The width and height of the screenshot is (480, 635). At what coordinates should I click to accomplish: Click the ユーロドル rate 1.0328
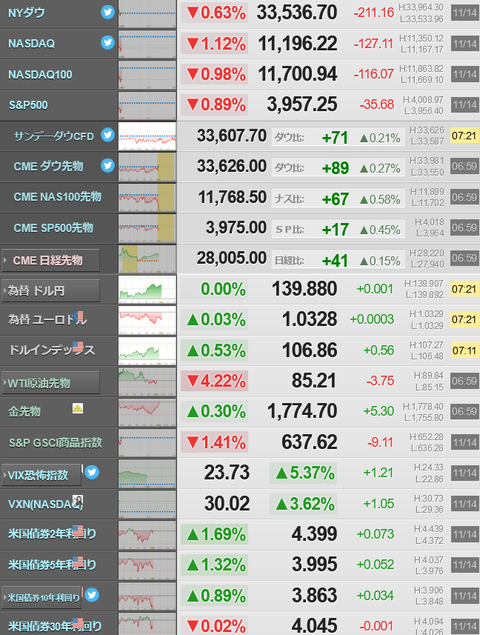coord(309,320)
